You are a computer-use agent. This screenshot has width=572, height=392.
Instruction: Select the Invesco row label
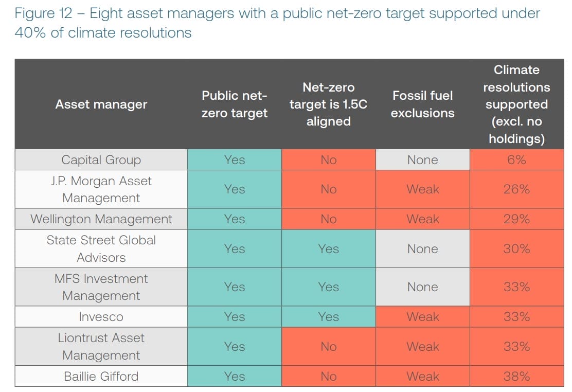[x=101, y=317]
